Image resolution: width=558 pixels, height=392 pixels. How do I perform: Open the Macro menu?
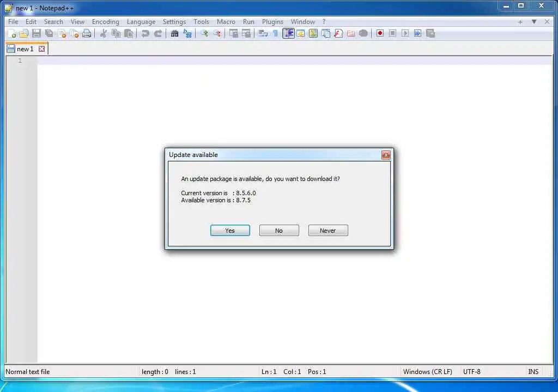click(x=226, y=22)
